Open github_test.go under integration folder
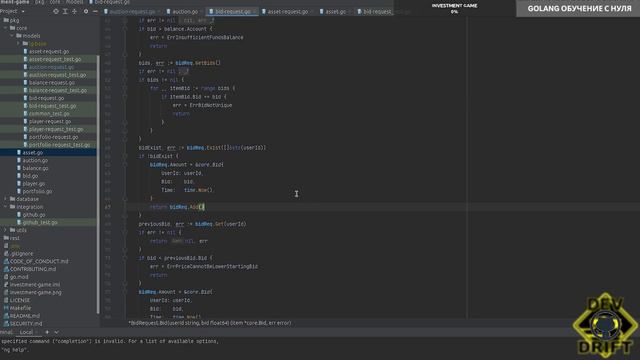This screenshot has height=360, width=640. pos(40,222)
